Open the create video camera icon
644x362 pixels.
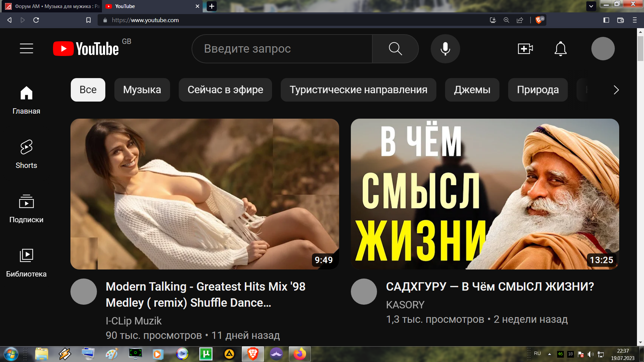(x=525, y=49)
